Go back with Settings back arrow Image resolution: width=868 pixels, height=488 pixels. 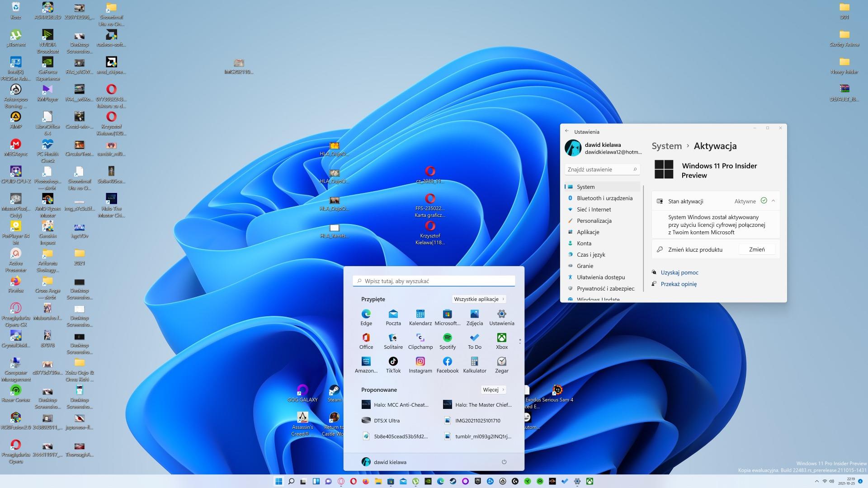click(567, 131)
